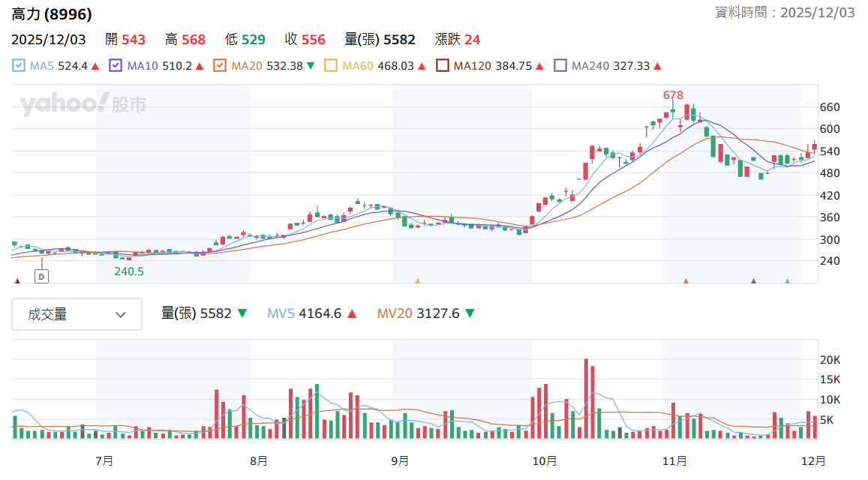Uncheck the MA5 moving average checkbox
Image resolution: width=868 pixels, height=480 pixels.
pos(19,66)
